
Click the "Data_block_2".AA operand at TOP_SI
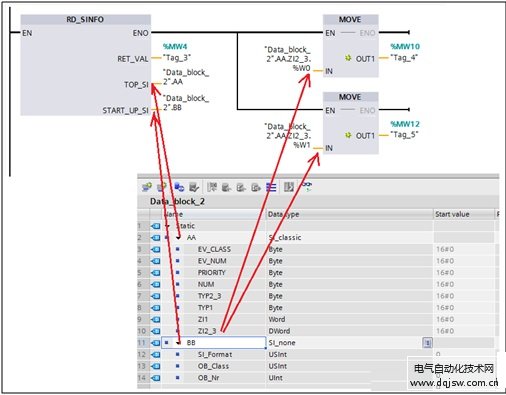(x=186, y=77)
